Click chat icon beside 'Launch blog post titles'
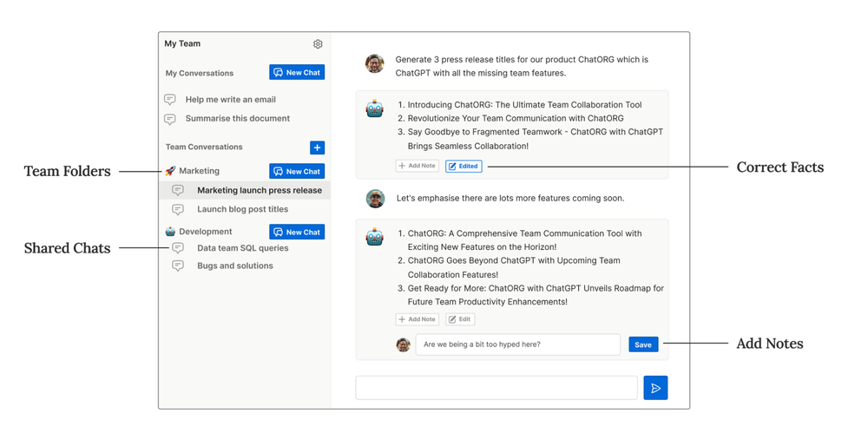The image size is (868, 446). (178, 210)
